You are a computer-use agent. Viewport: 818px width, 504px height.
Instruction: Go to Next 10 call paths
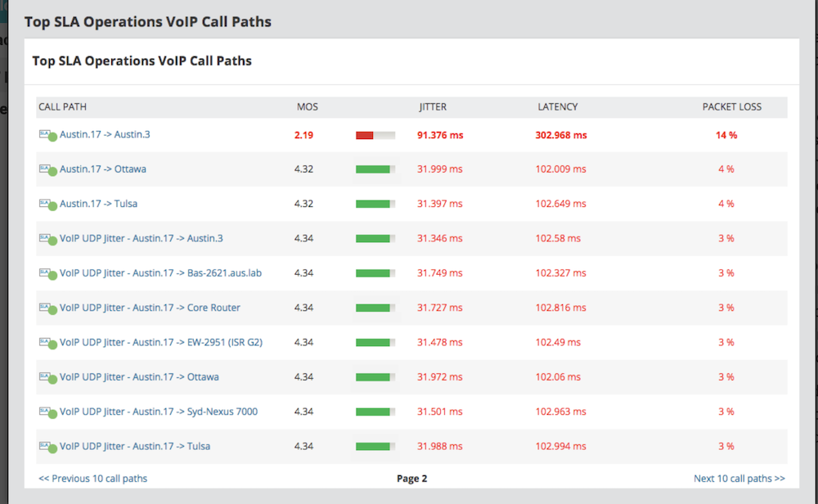click(x=739, y=479)
